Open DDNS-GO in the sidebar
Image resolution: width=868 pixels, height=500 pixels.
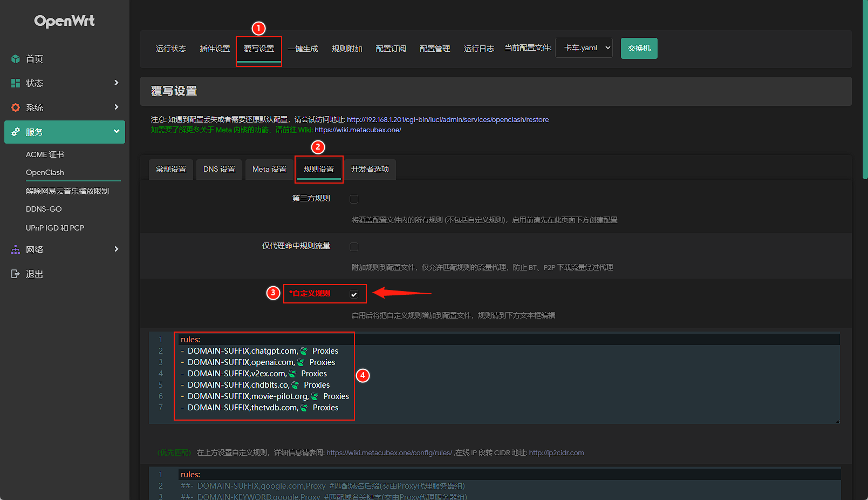click(x=44, y=209)
